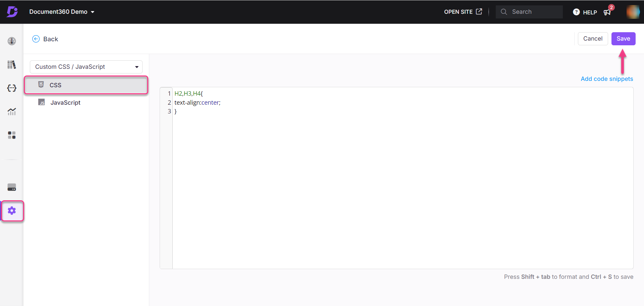
Task: Click the Cancel button
Action: point(592,39)
